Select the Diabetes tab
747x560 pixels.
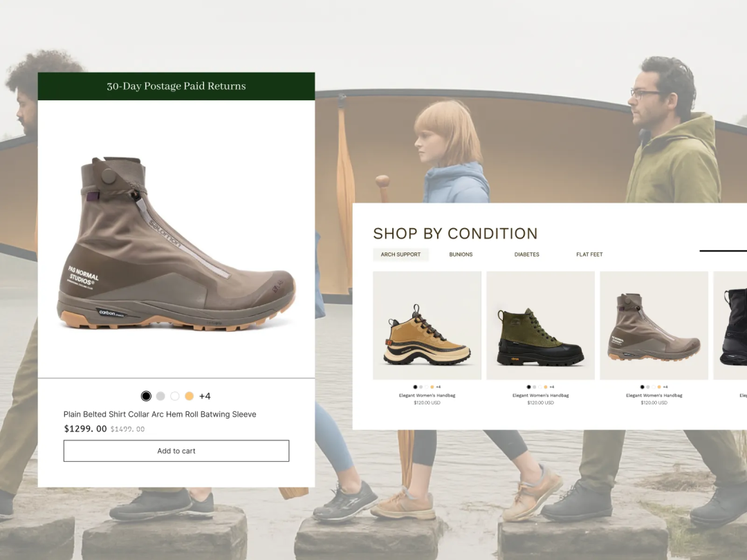pos(526,254)
